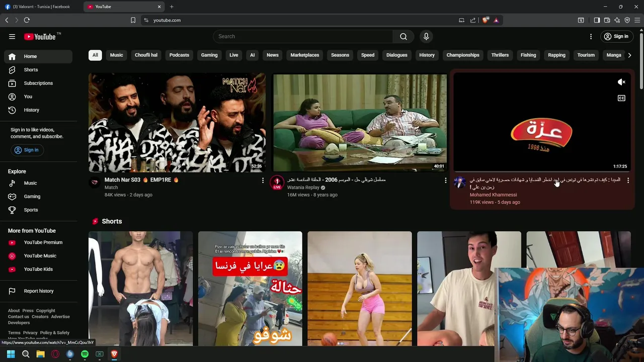Open the Copyright footer link
Image resolution: width=644 pixels, height=362 pixels.
pyautogui.click(x=45, y=311)
